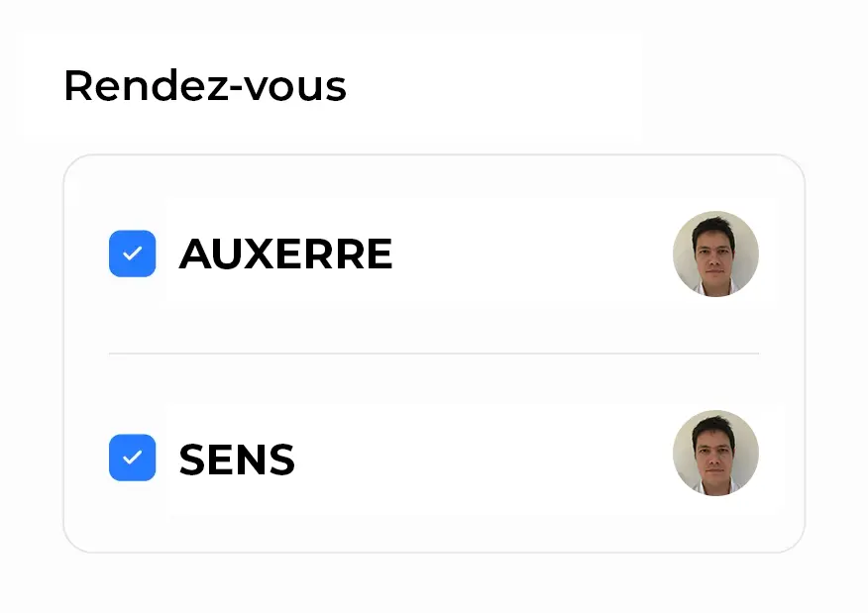View the person assigned to AUXERRE

(x=715, y=254)
